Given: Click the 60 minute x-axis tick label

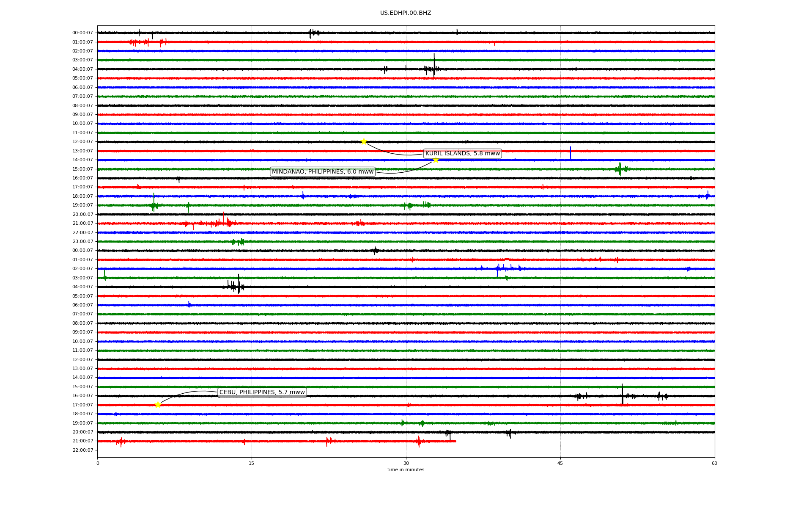Looking at the screenshot, I should (714, 463).
